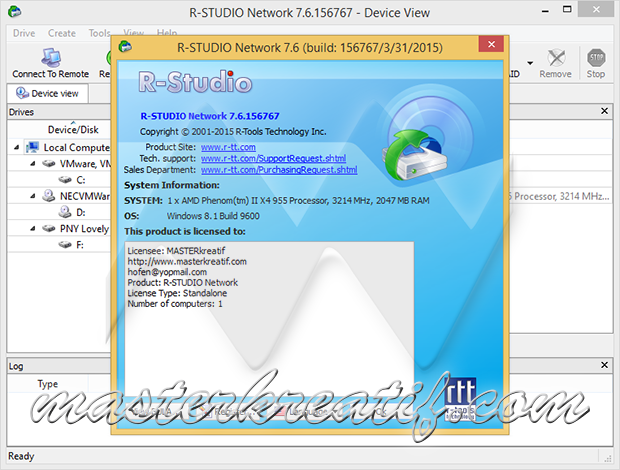Viewport: 620px width, 470px height.
Task: Maximize the R-STUDIO main window
Action: coord(567,10)
